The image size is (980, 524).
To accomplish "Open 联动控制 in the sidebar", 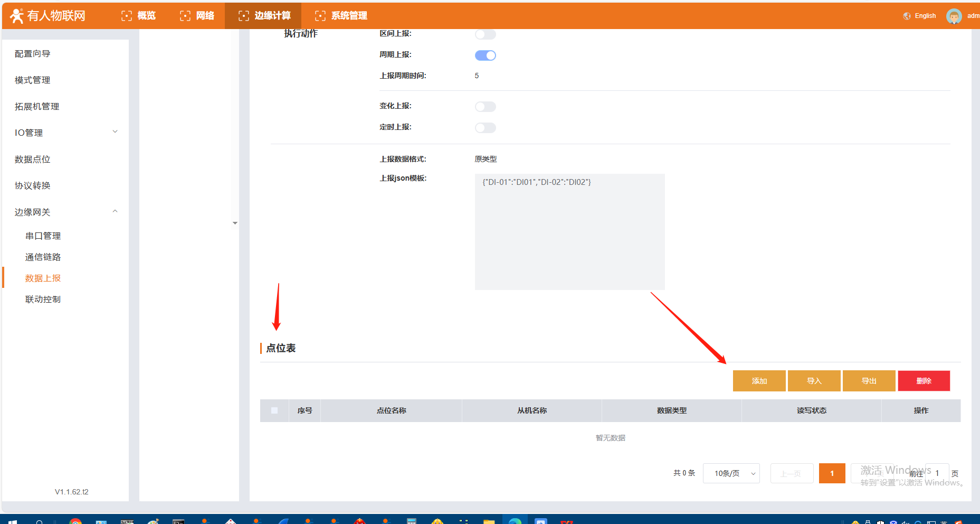I will pos(43,300).
